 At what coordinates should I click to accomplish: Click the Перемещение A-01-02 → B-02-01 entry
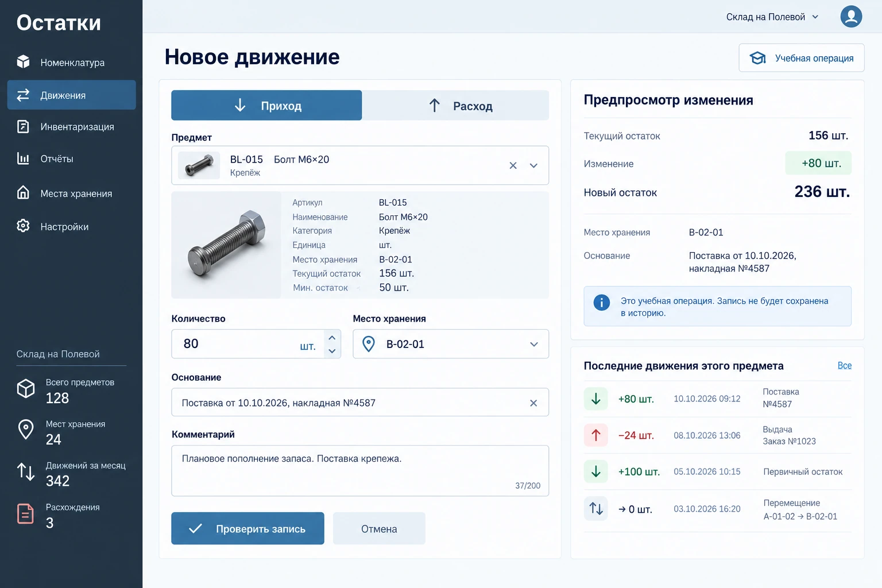800,509
